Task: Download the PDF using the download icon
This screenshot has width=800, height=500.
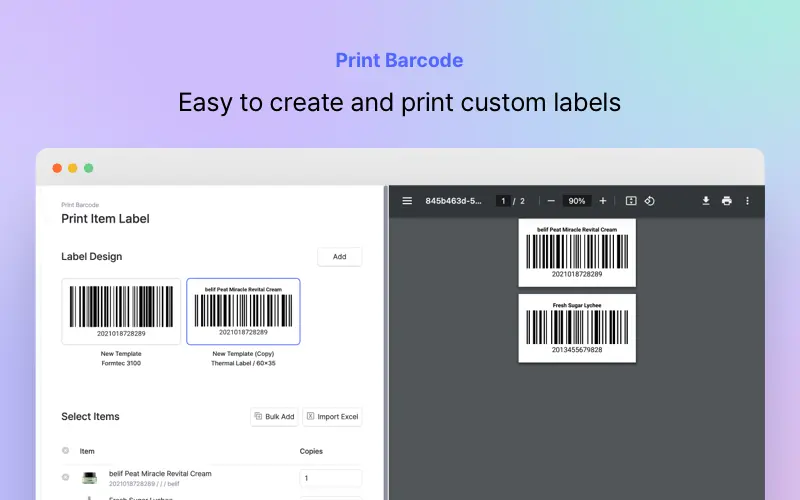Action: click(x=706, y=201)
